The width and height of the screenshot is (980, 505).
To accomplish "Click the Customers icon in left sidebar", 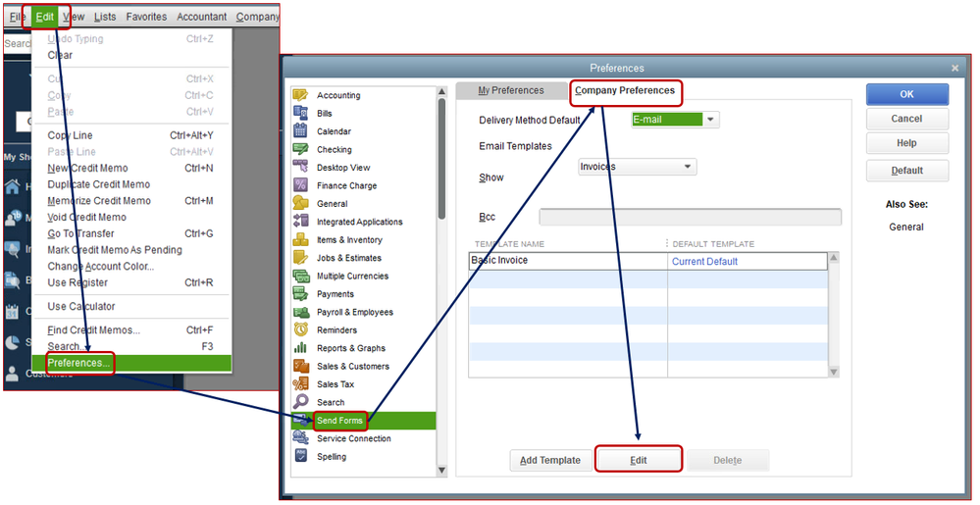I will click(x=12, y=374).
